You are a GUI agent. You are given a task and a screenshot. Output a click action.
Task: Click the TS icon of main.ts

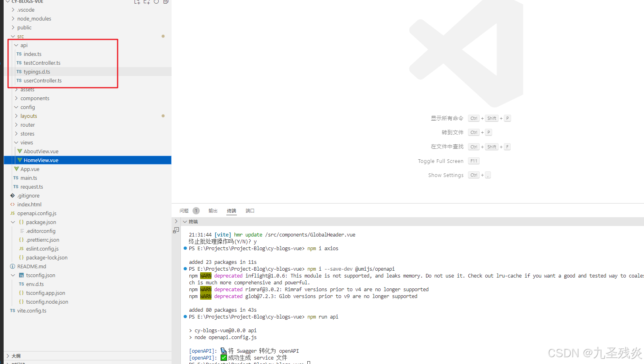(x=16, y=178)
